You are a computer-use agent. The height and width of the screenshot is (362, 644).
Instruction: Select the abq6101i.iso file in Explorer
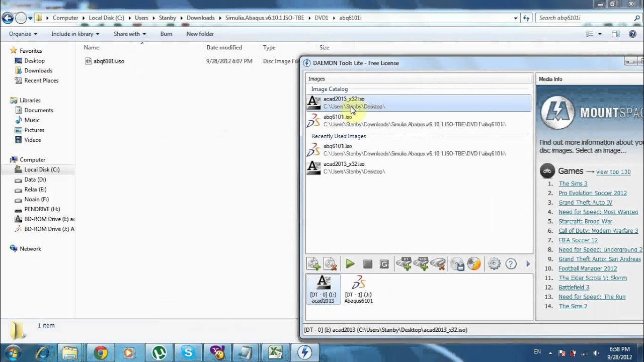pyautogui.click(x=109, y=61)
